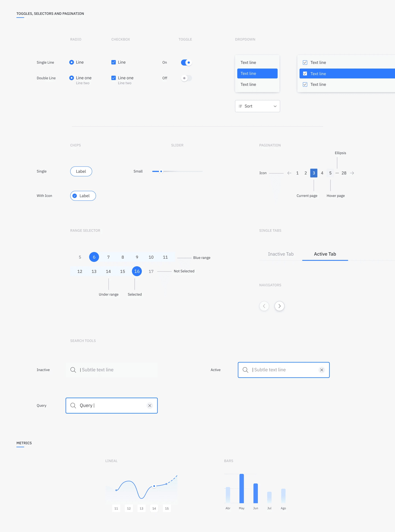The image size is (395, 532).
Task: Click the pagination next arrow icon
Action: click(x=352, y=173)
